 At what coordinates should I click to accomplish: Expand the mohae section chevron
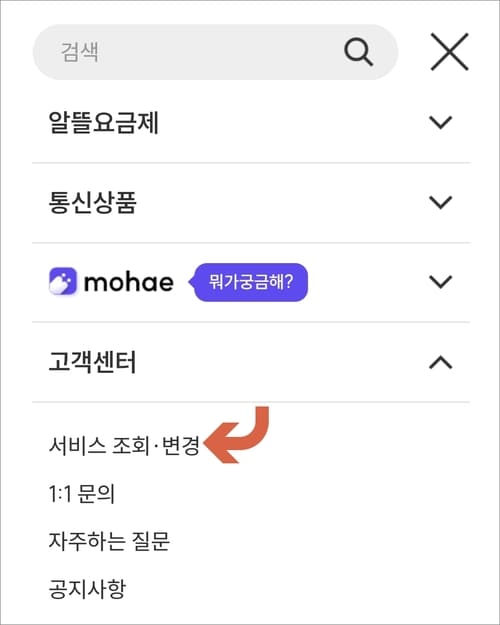441,282
